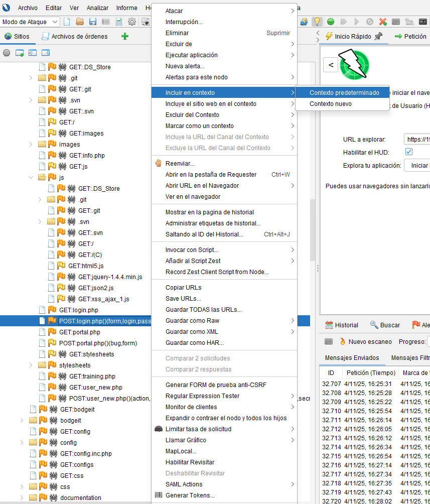
Task: Click the session options gear icon
Action: point(132,22)
